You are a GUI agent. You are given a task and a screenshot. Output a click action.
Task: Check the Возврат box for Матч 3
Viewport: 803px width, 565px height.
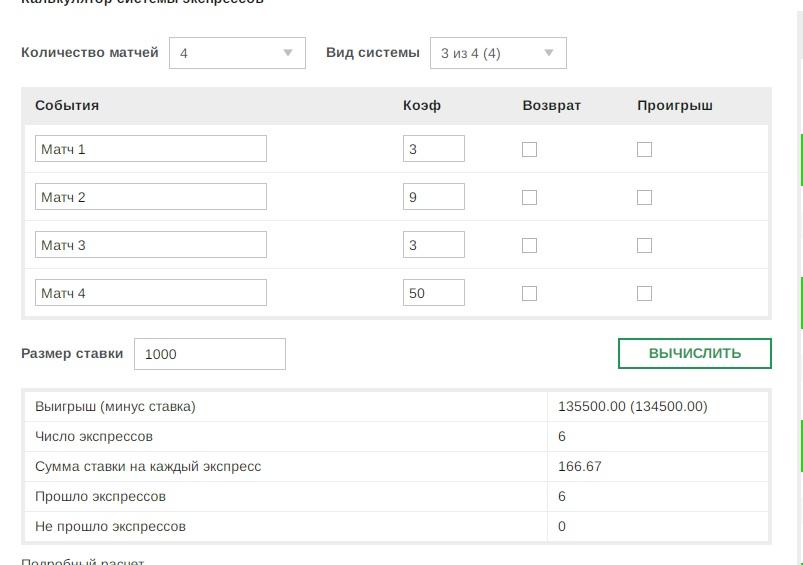(x=529, y=245)
